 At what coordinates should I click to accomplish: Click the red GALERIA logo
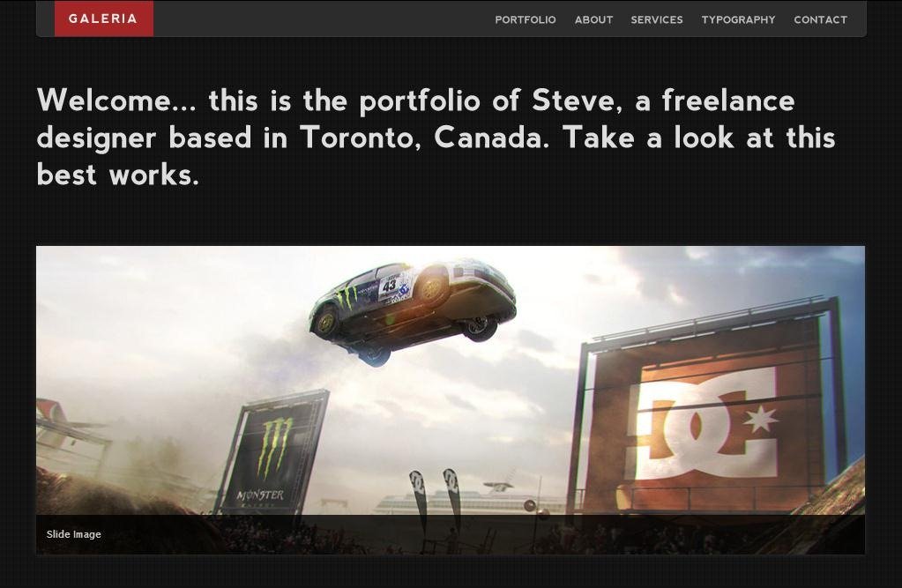click(x=103, y=19)
